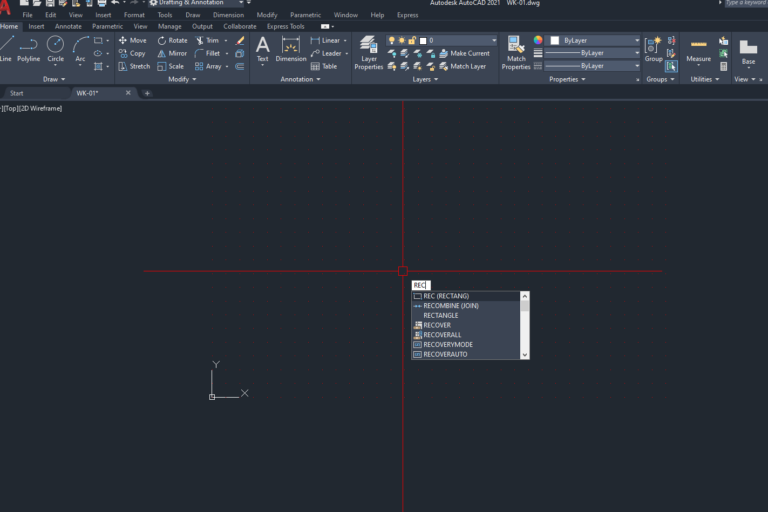Select RECOVERALL from command suggestions
768x512 pixels.
(x=465, y=335)
